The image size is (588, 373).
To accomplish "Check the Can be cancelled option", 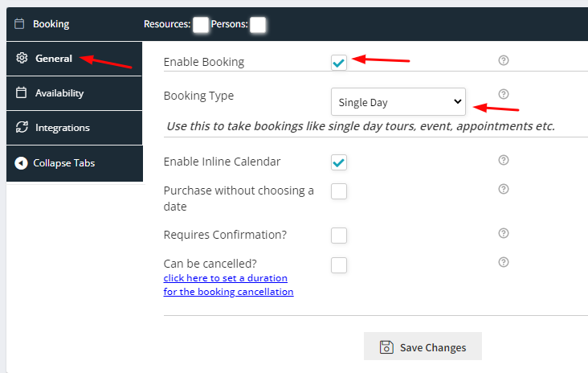I will click(339, 265).
